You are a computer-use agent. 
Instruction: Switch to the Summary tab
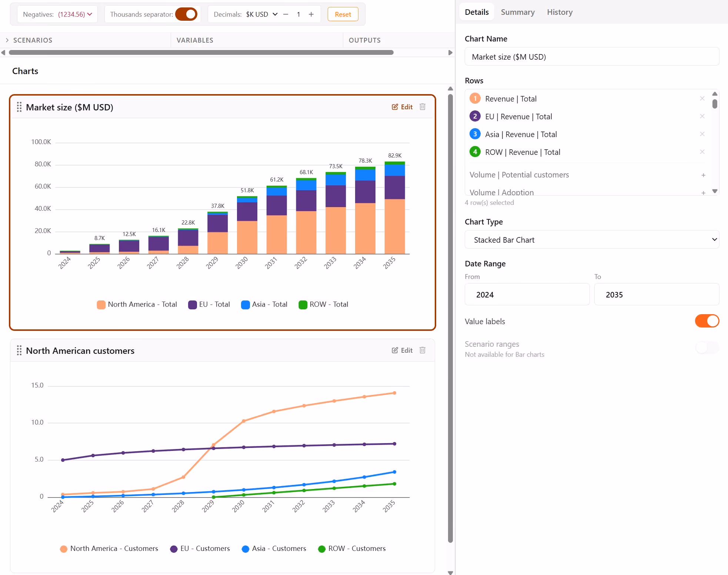coord(518,12)
